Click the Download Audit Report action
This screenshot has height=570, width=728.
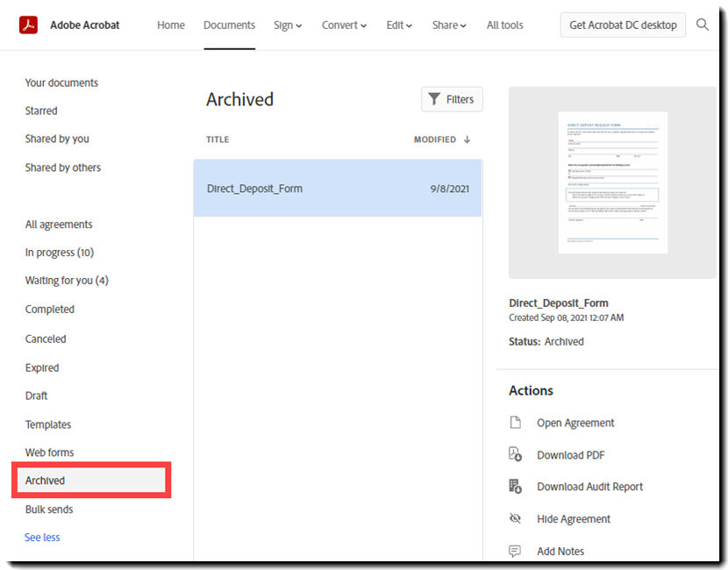pyautogui.click(x=589, y=487)
